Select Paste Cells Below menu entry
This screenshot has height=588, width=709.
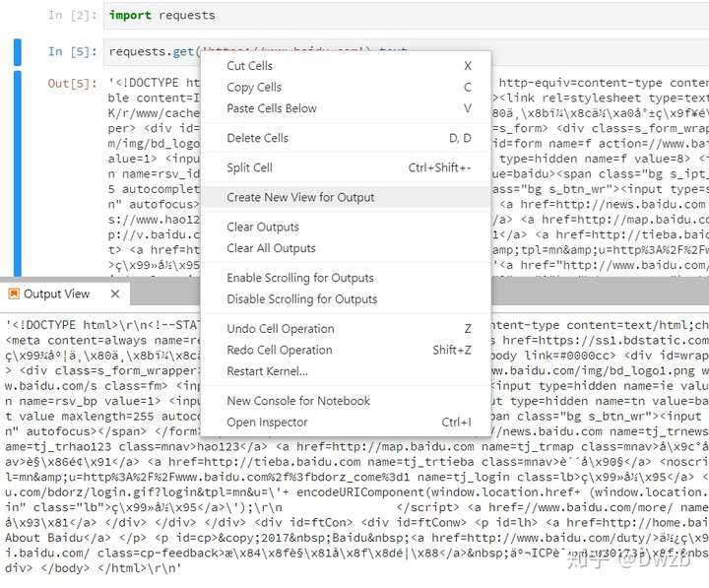tap(346, 108)
